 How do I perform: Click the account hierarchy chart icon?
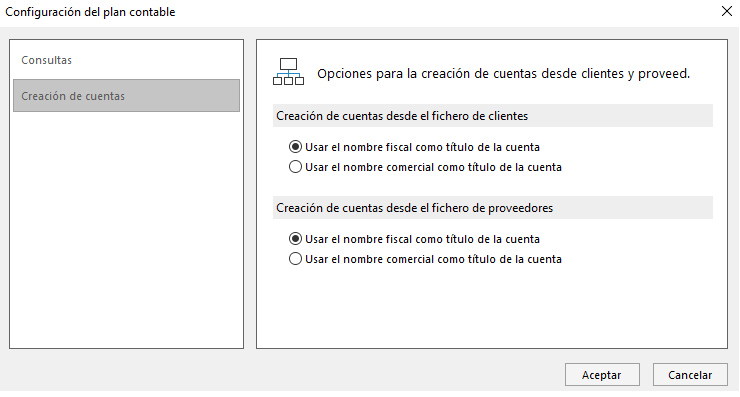click(x=288, y=72)
